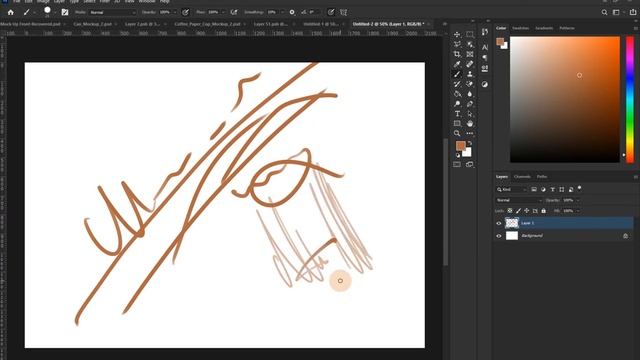Select the Blur droplet tool
640x360 pixels.
click(x=470, y=94)
